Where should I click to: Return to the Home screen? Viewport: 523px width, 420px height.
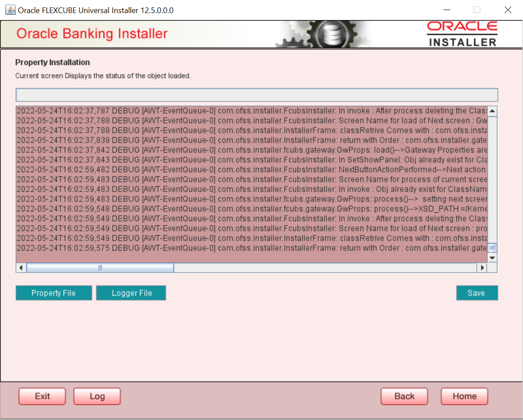pyautogui.click(x=465, y=396)
